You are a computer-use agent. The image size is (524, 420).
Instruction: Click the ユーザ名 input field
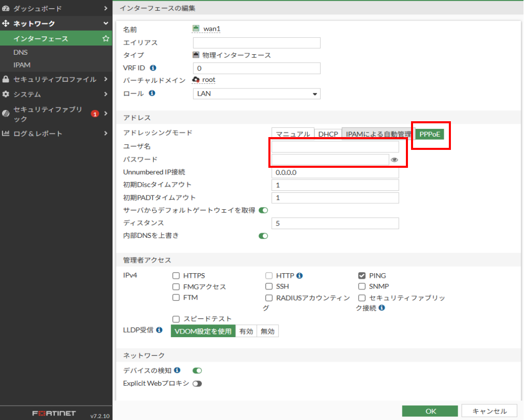(x=335, y=147)
